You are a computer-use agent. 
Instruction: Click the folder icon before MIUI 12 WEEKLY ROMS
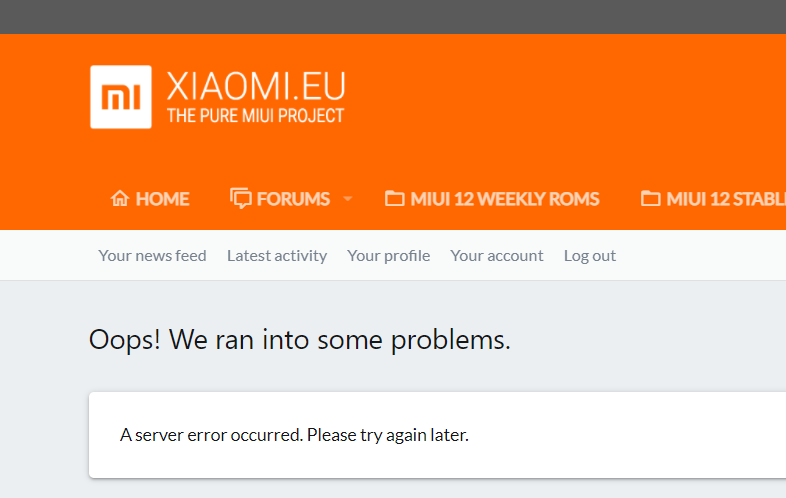395,199
